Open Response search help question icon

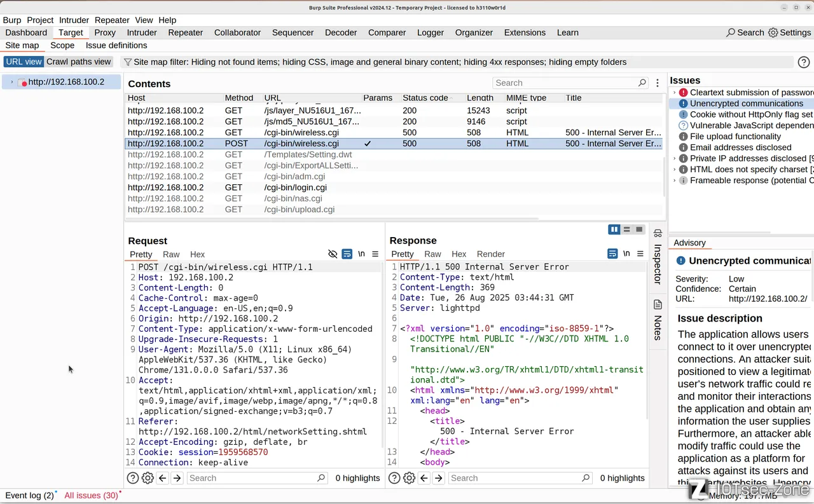(394, 478)
